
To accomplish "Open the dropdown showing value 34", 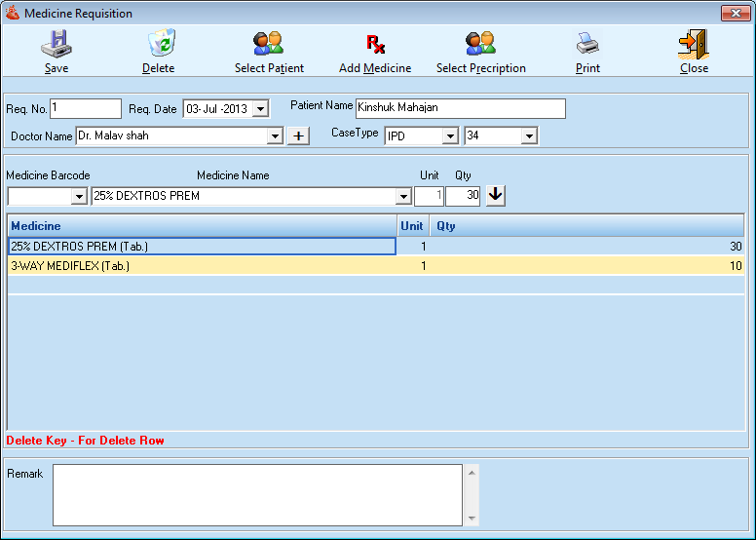I will (529, 136).
